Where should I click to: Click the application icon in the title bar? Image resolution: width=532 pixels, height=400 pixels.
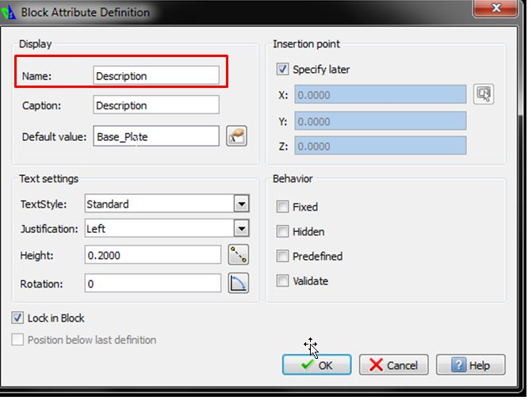tap(9, 12)
